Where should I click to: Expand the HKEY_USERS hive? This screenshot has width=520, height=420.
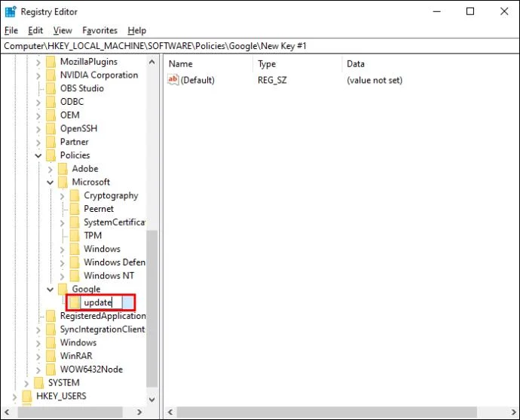pos(14,397)
